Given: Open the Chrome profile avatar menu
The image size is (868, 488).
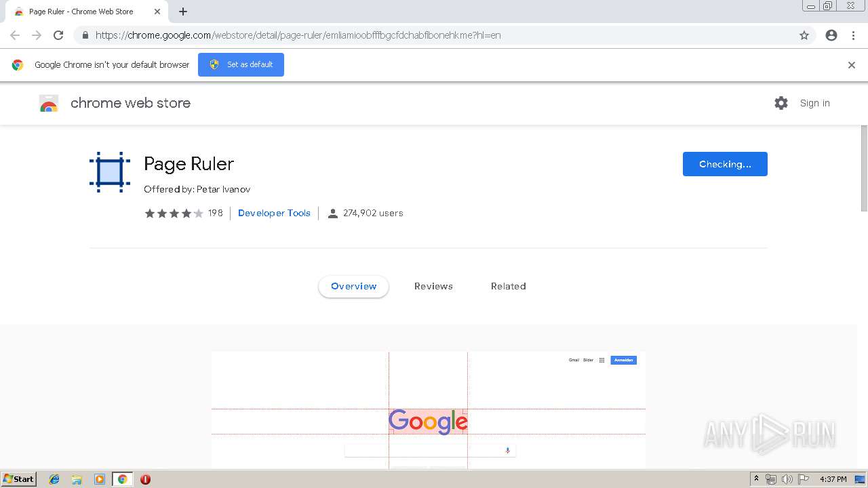Looking at the screenshot, I should pos(831,35).
